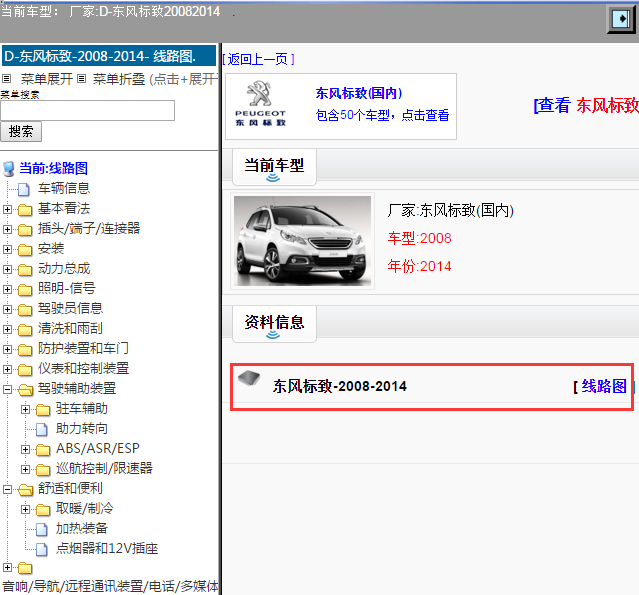Screen dimensions: 639x595
Task: Open the 东风标致(国内) link
Action: pos(359,93)
